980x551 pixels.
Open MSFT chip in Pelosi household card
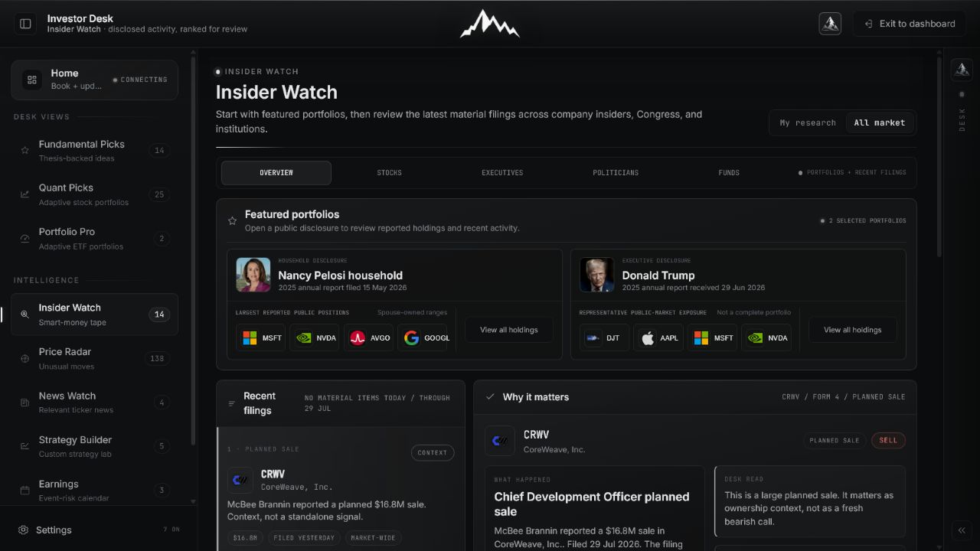(x=260, y=337)
